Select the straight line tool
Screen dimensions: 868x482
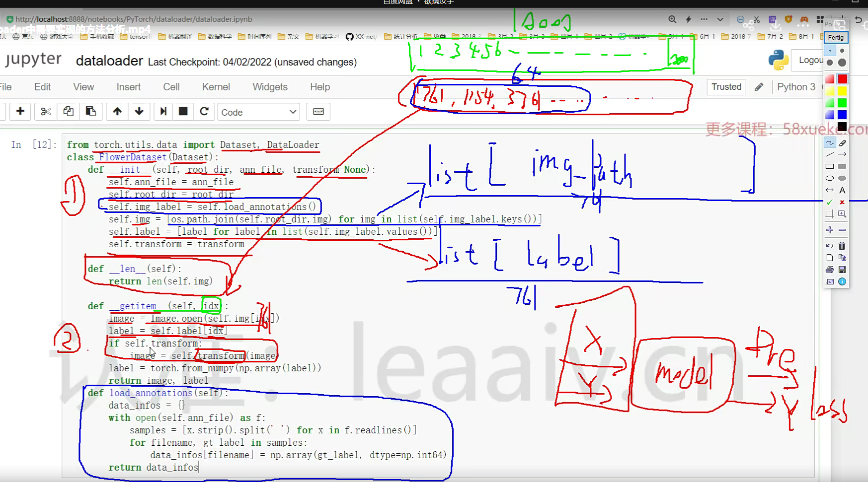830,155
